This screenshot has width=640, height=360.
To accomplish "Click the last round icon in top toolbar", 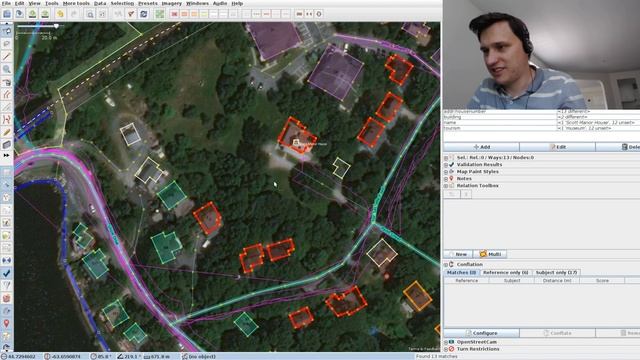I will click(x=319, y=14).
